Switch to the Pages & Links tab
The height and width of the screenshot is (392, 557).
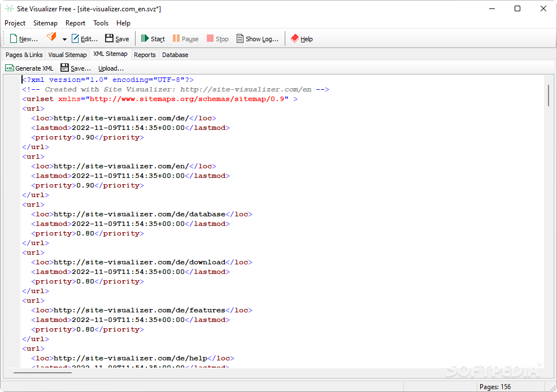(24, 55)
